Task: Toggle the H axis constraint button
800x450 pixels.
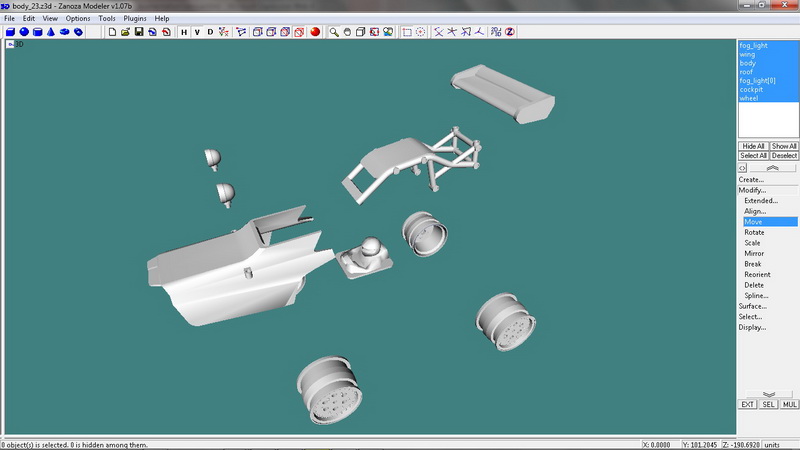Action: [184, 32]
